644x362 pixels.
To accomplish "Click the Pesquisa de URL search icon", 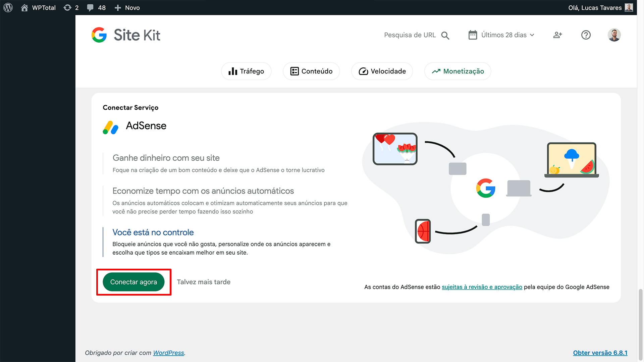I will pos(445,35).
